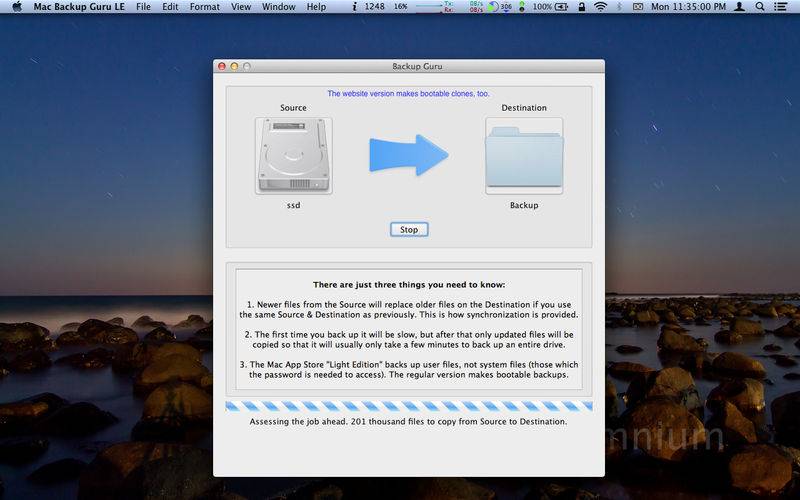Image resolution: width=800 pixels, height=500 pixels.
Task: Open the Mac Backup Guru LE menu
Action: (x=79, y=7)
